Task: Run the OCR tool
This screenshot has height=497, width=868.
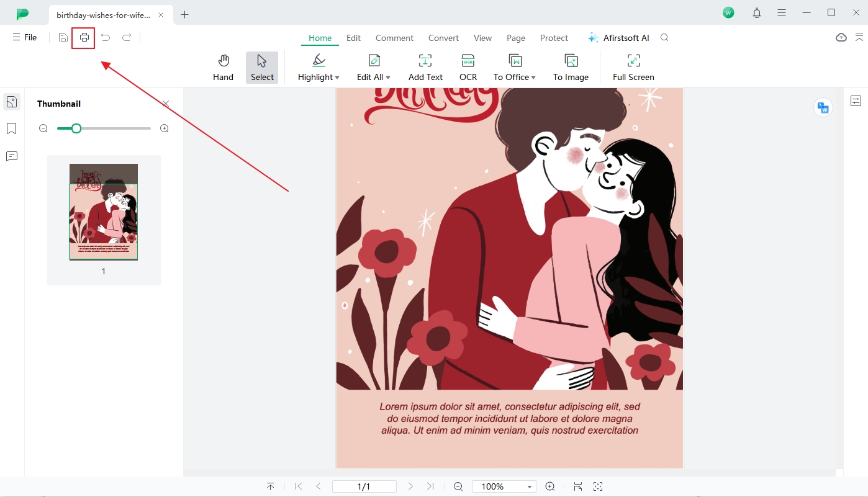Action: tap(468, 68)
